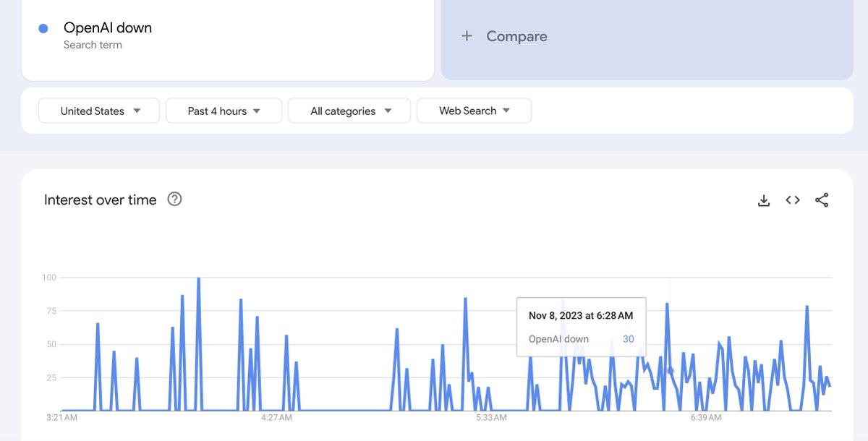This screenshot has width=868, height=441.
Task: Download the Interest over time data
Action: pyautogui.click(x=764, y=200)
